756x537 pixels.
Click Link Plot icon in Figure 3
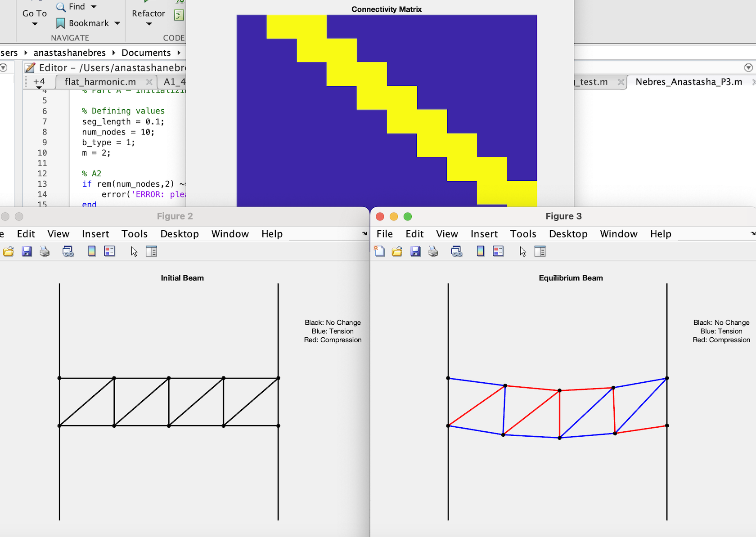457,251
